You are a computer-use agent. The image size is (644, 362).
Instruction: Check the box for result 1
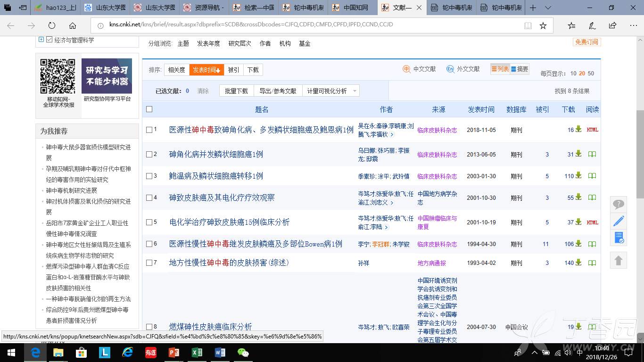point(149,130)
